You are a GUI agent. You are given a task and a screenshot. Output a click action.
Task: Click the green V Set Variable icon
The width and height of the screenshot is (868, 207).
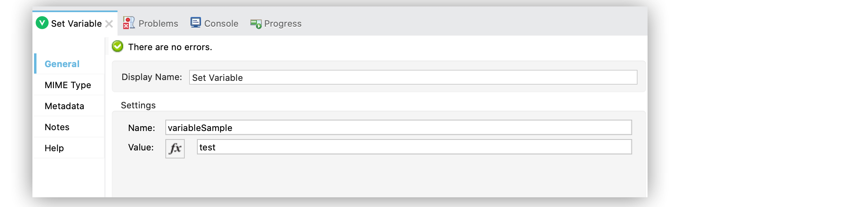coord(42,23)
